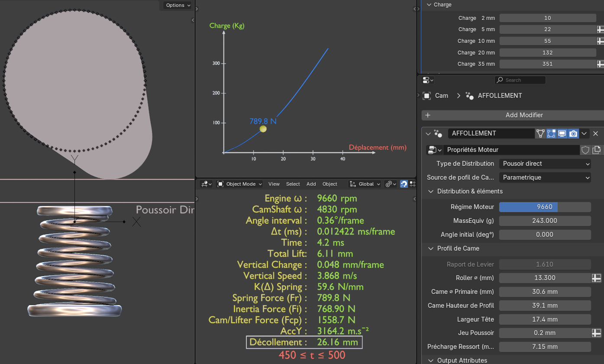Click the pivot point icon

(x=391, y=184)
